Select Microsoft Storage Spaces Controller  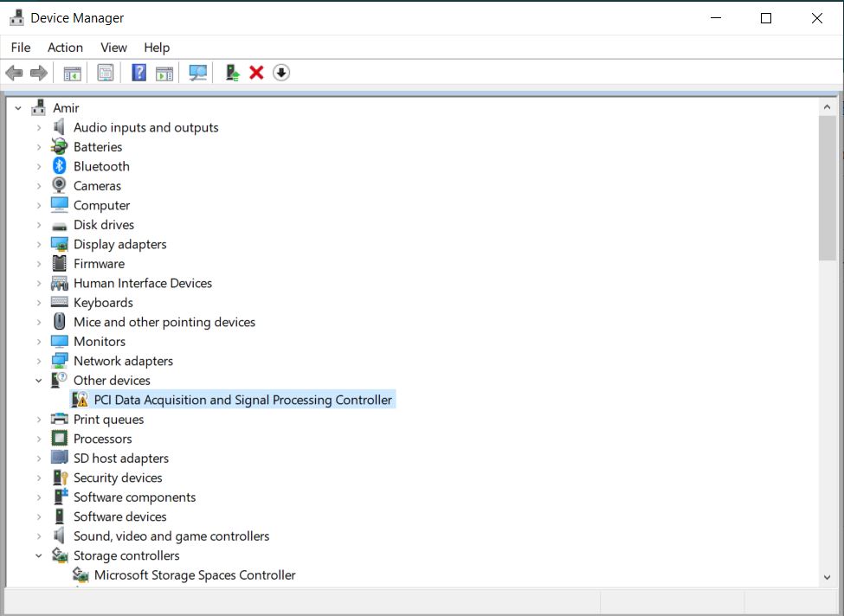point(195,574)
